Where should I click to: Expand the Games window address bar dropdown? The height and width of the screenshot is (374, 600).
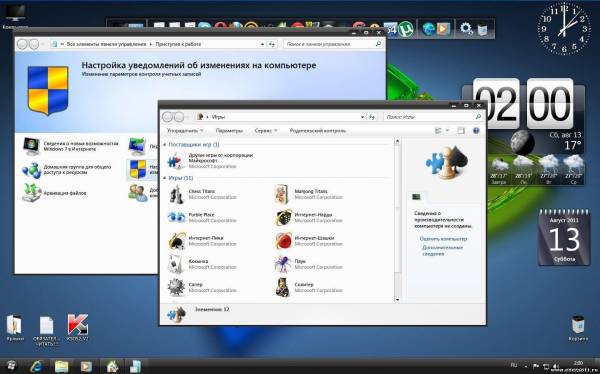tap(362, 117)
